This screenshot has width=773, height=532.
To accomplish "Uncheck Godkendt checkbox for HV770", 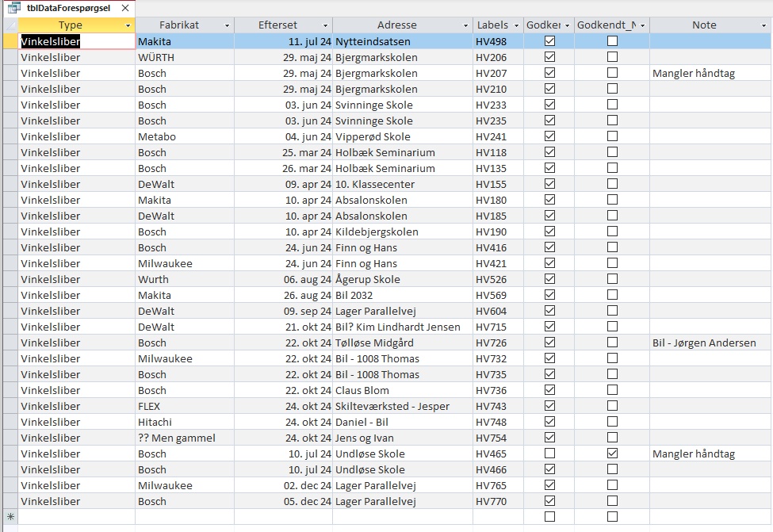I will 549,500.
